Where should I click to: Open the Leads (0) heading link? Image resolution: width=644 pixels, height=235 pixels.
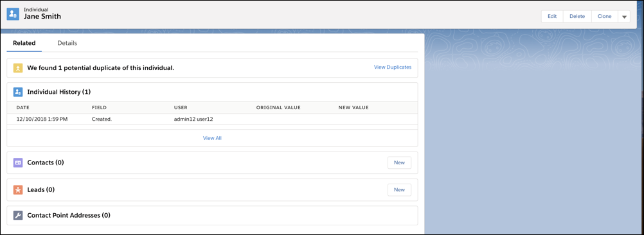[41, 189]
